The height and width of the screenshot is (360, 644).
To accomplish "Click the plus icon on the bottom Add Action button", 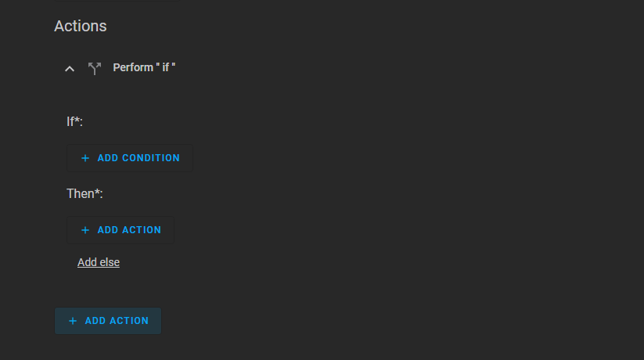I will click(x=73, y=321).
